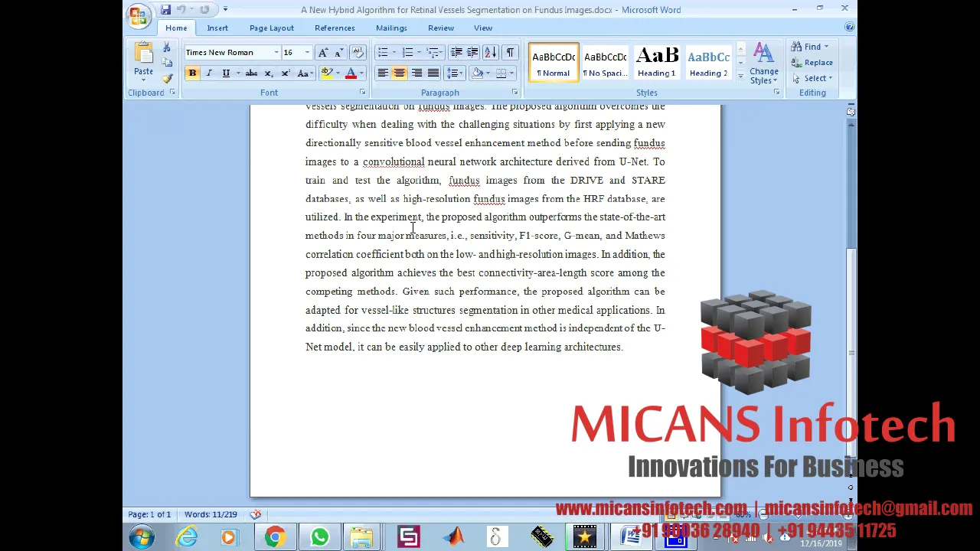This screenshot has width=980, height=551.
Task: Switch to the Mailings tab
Action: pyautogui.click(x=391, y=28)
